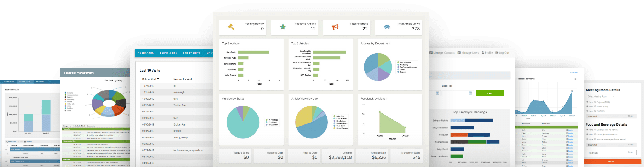Open the Select Meeting Room dropdown
Viewport: 644px width, 167px height.
pyautogui.click(x=601, y=96)
